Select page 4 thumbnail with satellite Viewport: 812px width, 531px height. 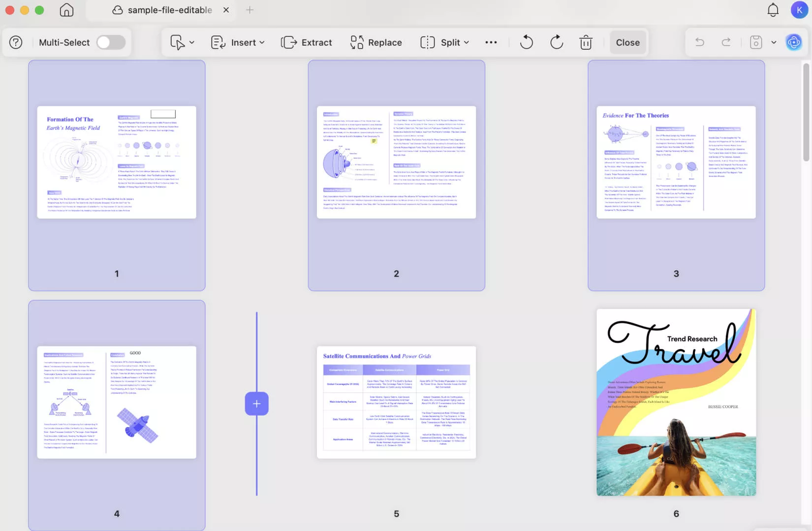pos(117,402)
